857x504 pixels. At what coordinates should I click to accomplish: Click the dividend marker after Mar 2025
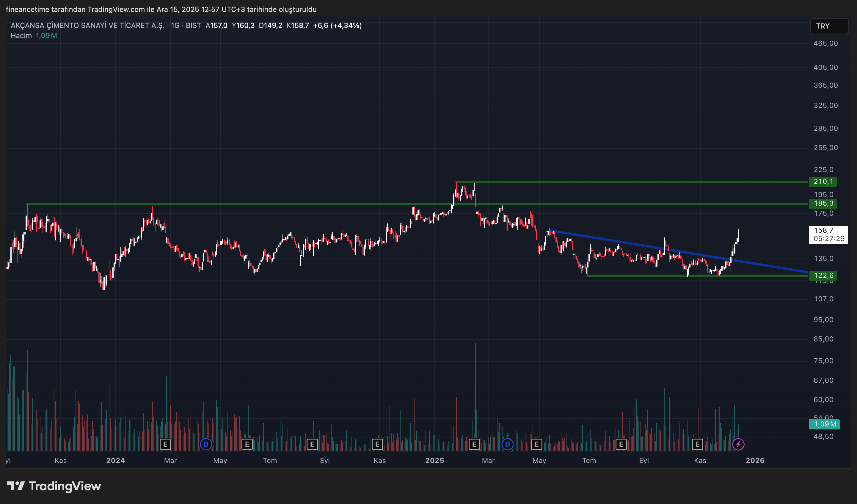pos(507,444)
